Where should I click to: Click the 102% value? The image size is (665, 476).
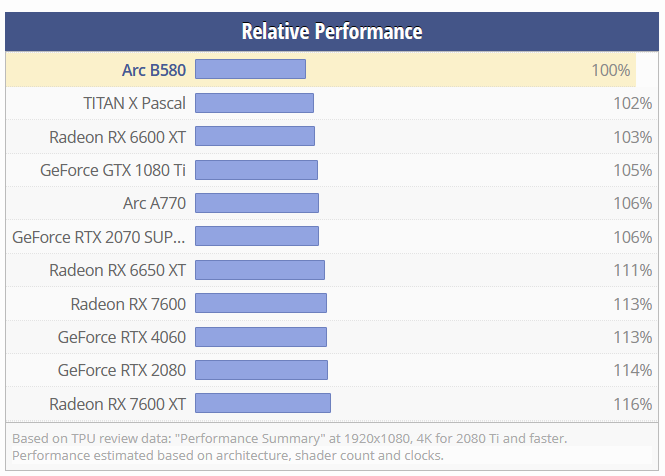pos(633,103)
